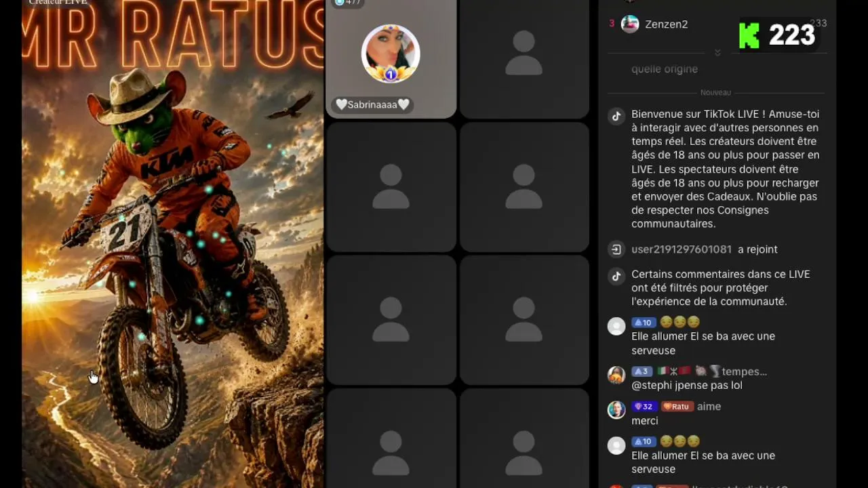Open Sabrinaaaa's guest profile picture

click(391, 54)
